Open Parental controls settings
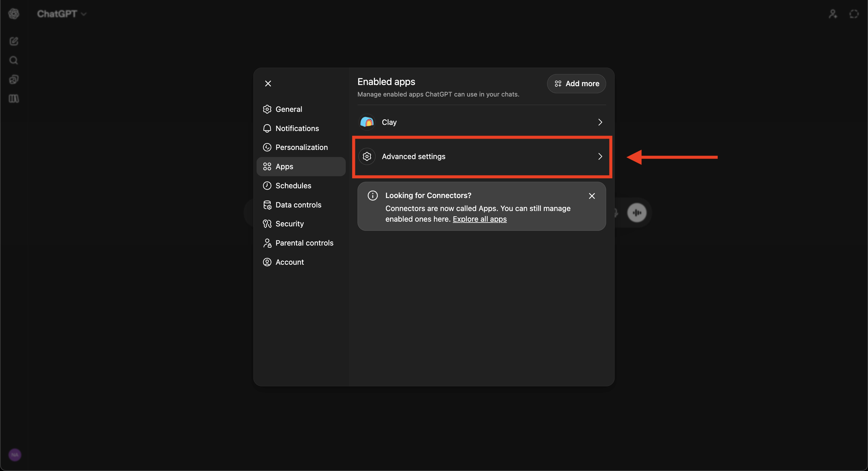This screenshot has height=471, width=868. click(301, 243)
